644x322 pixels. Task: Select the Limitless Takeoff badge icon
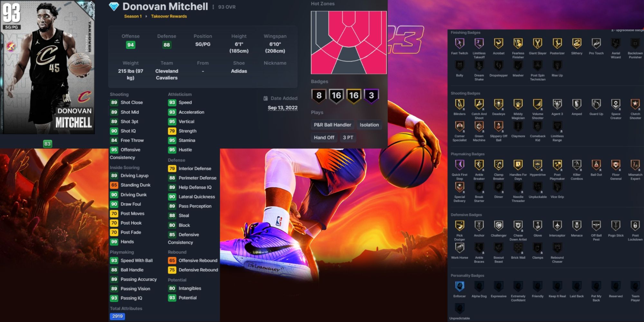click(x=479, y=43)
